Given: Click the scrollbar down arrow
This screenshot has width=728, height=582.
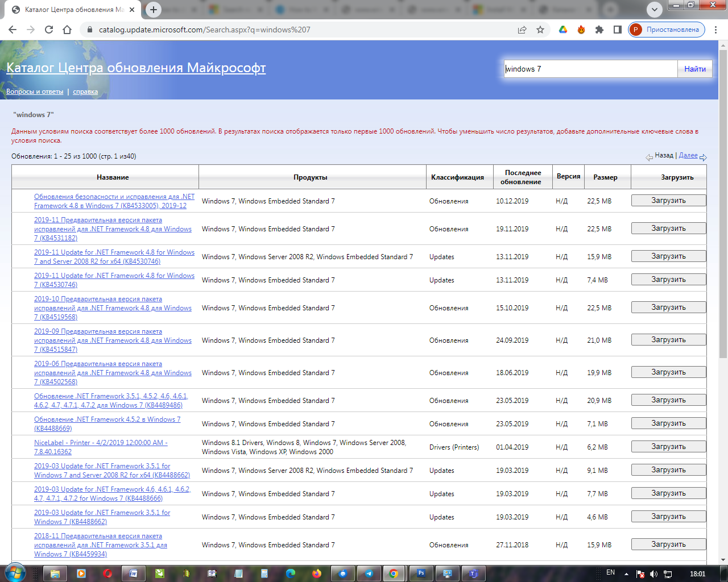Looking at the screenshot, I should 723,559.
